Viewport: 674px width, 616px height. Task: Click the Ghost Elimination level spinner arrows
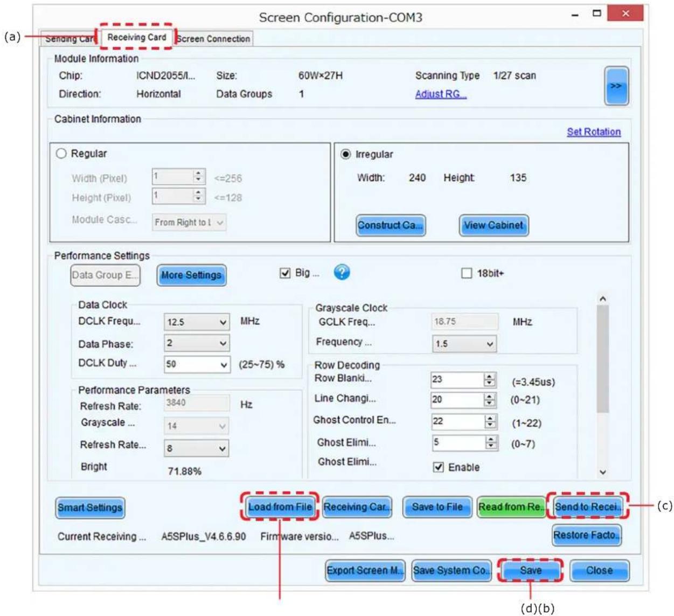490,442
